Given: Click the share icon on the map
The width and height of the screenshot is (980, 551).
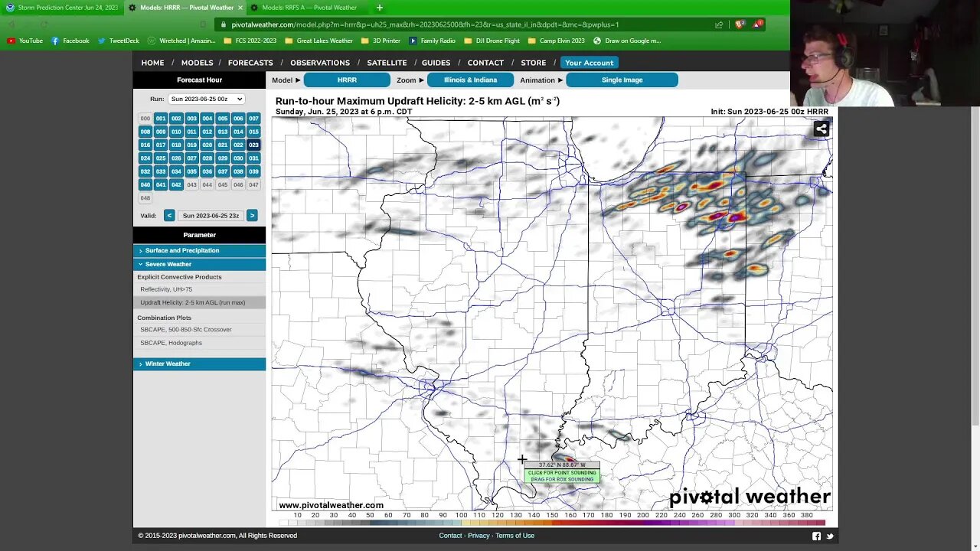Looking at the screenshot, I should 821,129.
